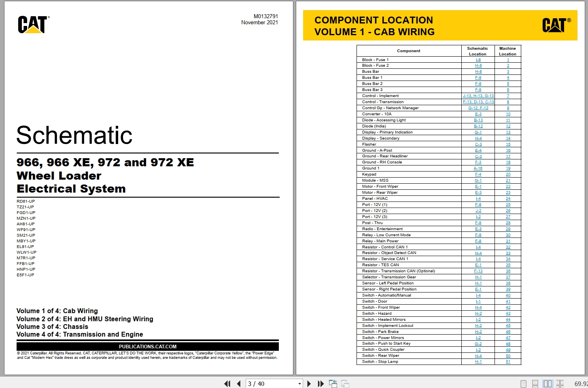This screenshot has height=388, width=588.
Task: Select 'Volume 1 of 4: Cab Wiring' line
Action: coord(57,311)
